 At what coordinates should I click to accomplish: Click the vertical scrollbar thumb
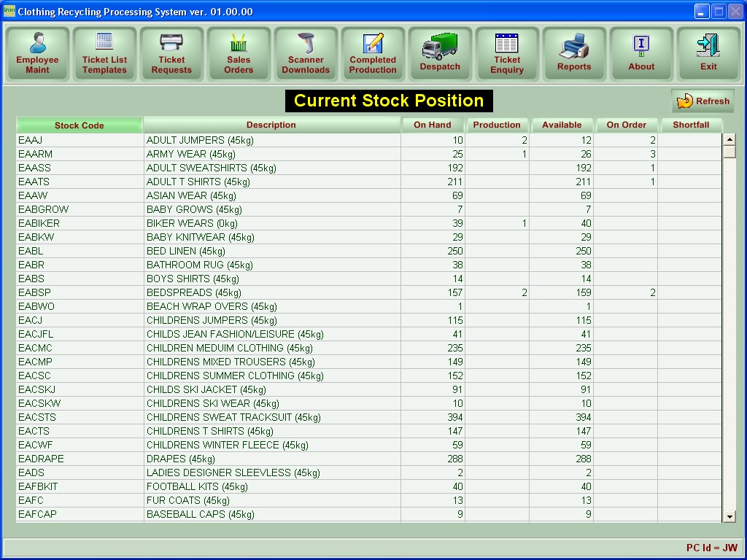(729, 152)
